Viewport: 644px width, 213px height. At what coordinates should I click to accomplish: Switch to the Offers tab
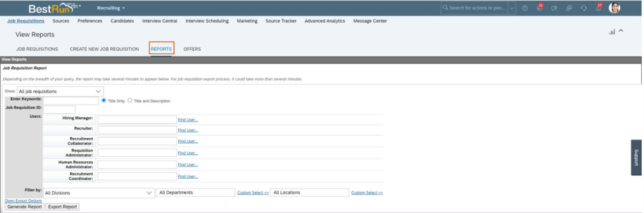192,49
